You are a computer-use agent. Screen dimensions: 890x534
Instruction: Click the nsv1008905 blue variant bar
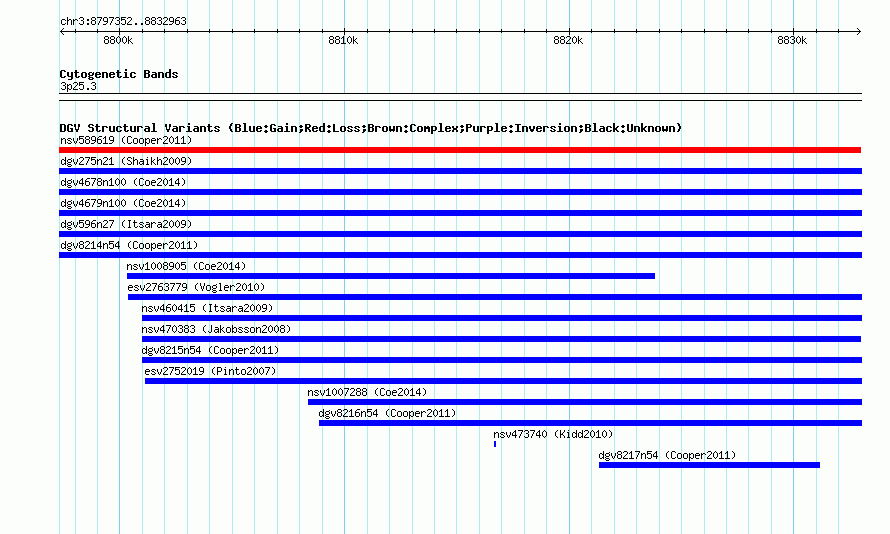pos(391,276)
